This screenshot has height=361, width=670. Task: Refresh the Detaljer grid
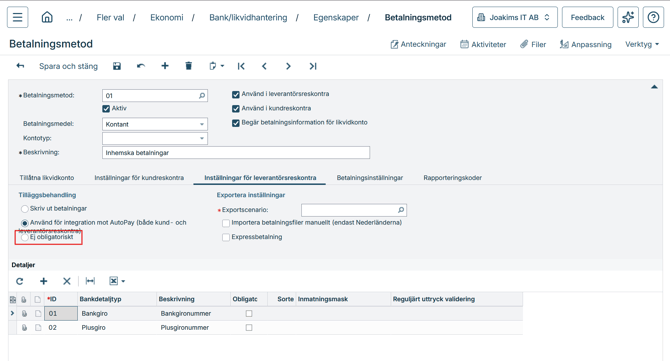pos(20,281)
